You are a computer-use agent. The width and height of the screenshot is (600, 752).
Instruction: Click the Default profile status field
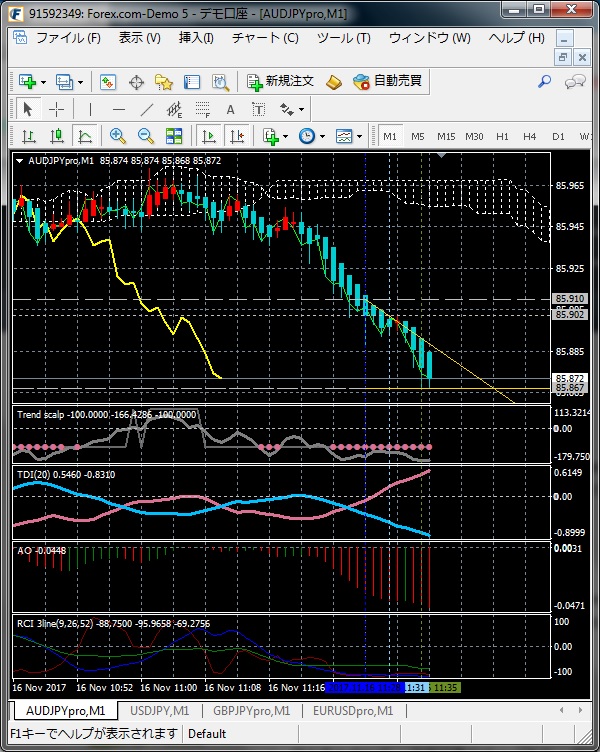pyautogui.click(x=240, y=734)
